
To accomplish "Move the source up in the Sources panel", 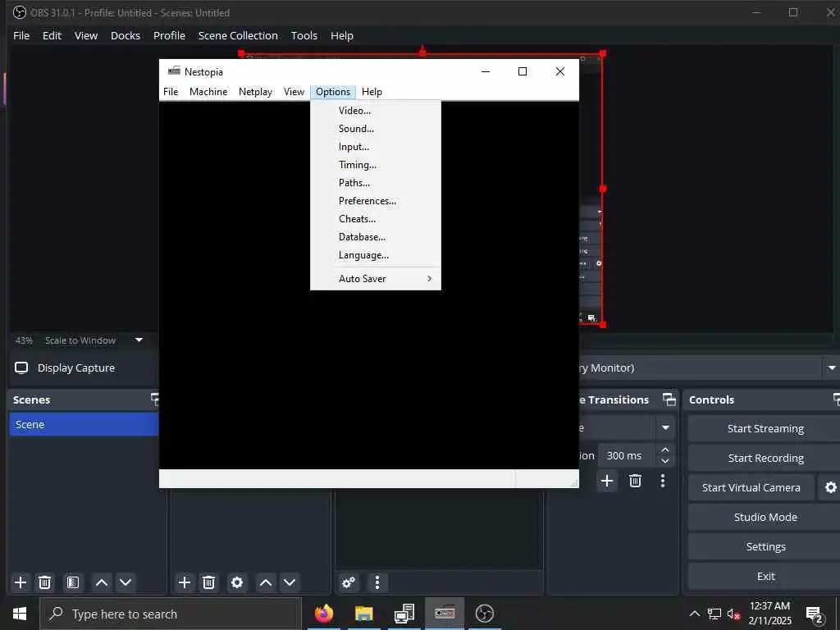I will (x=266, y=582).
